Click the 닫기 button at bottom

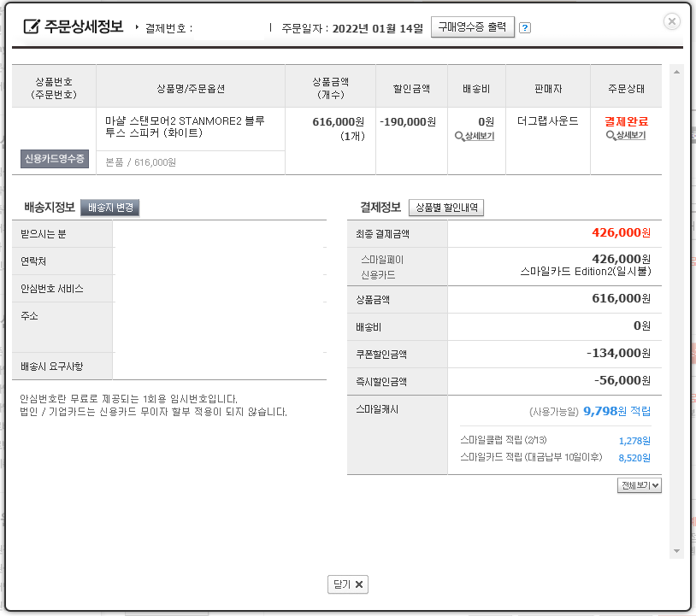(348, 584)
